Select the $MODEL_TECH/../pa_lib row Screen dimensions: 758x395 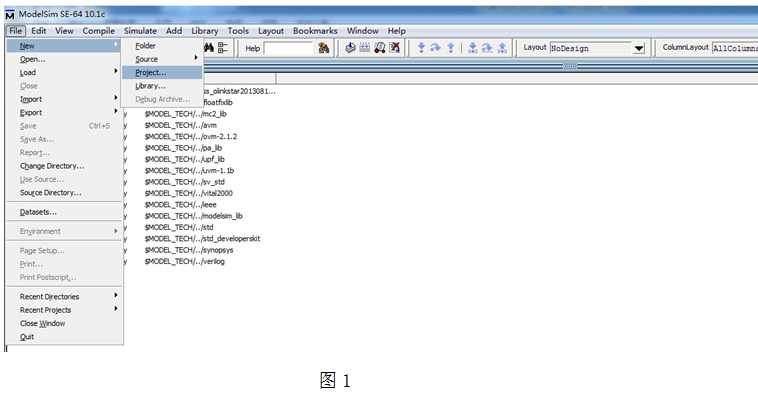click(183, 148)
